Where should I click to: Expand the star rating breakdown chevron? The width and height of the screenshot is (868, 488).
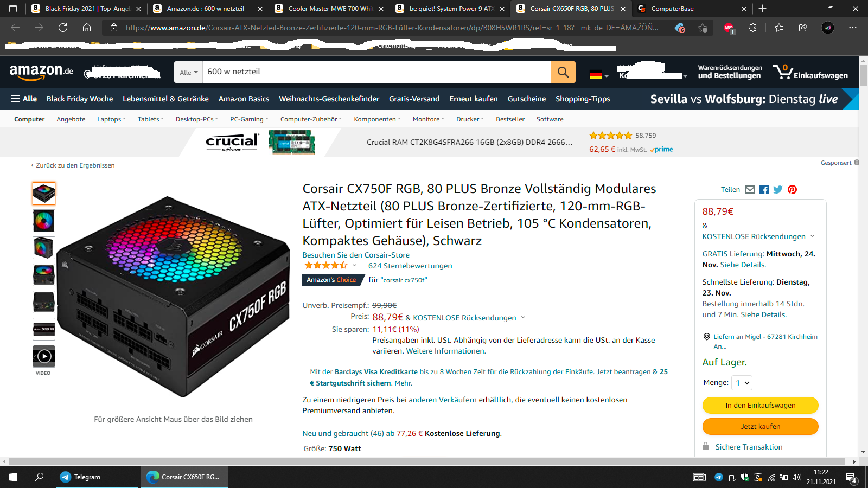click(354, 265)
